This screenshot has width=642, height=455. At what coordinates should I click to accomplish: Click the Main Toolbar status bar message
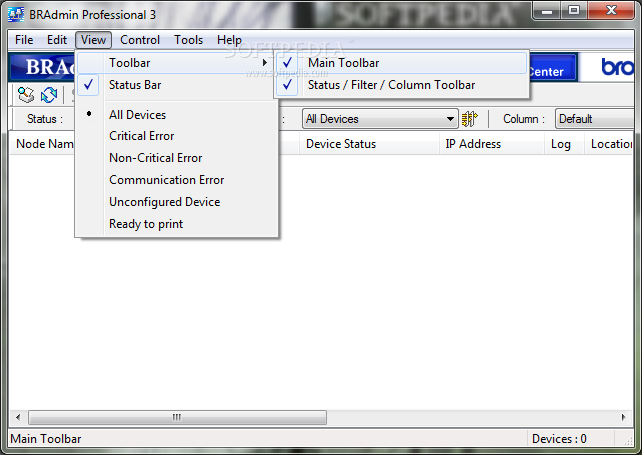(45, 439)
